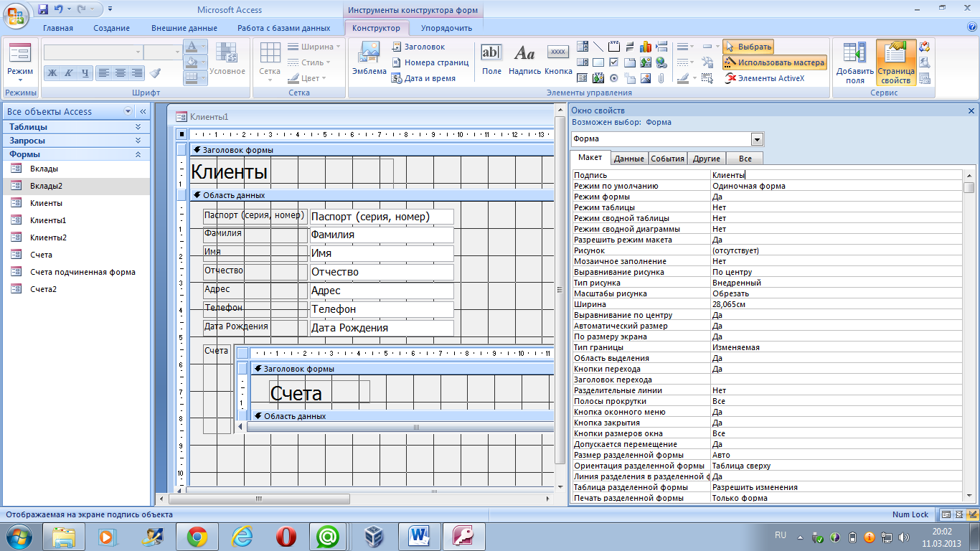Image resolution: width=980 pixels, height=551 pixels.
Task: Close the Окно свойств pane
Action: [x=971, y=111]
